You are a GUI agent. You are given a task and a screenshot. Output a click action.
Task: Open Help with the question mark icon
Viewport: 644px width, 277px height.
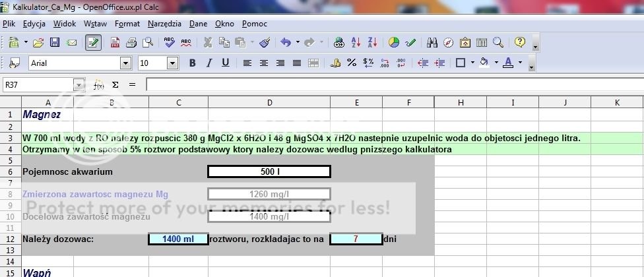pos(519,42)
